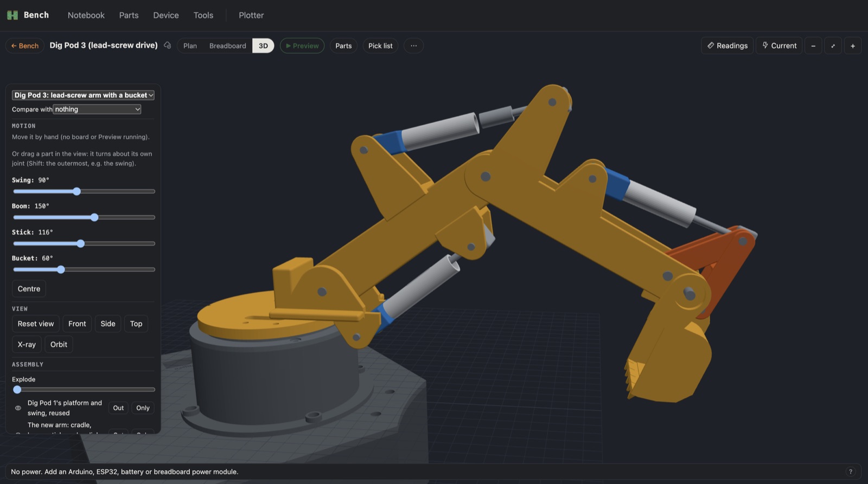Open the Tools menu
868x484 pixels.
pos(203,15)
